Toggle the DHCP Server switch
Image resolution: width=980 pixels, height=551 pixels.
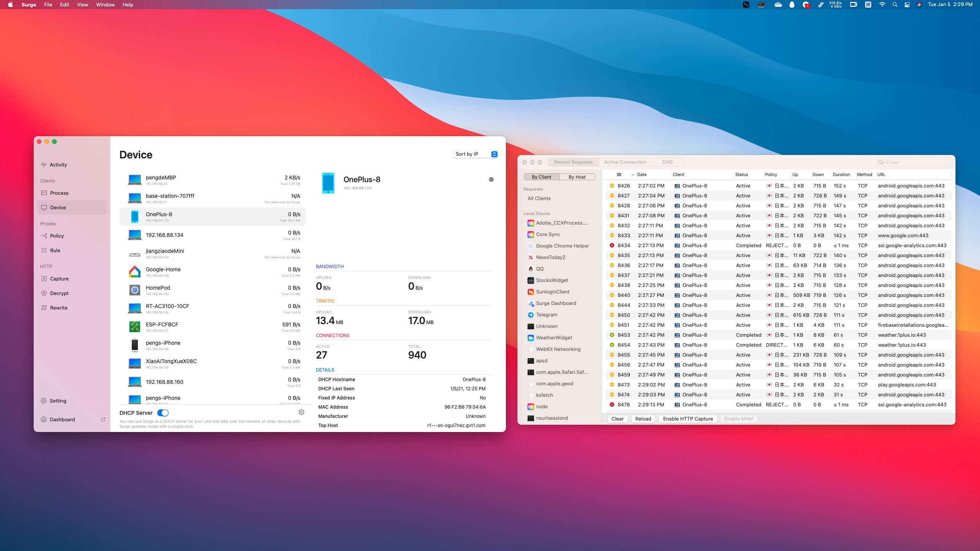[163, 413]
